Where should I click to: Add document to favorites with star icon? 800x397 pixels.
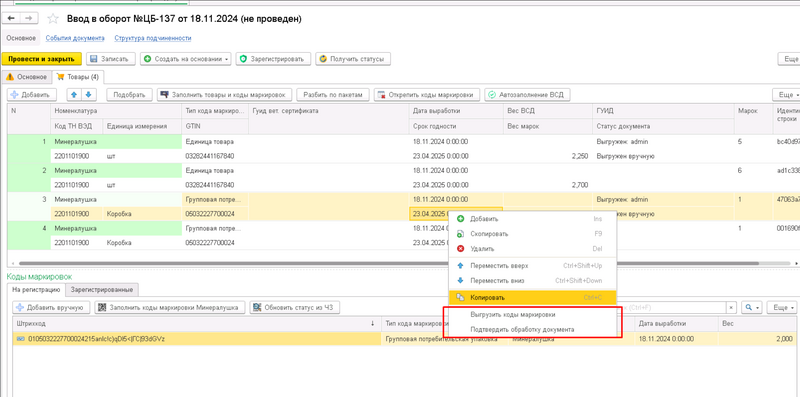pyautogui.click(x=53, y=19)
